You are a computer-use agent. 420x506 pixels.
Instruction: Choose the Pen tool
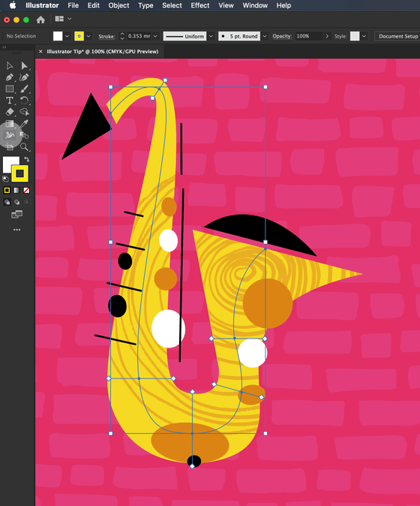pos(10,77)
